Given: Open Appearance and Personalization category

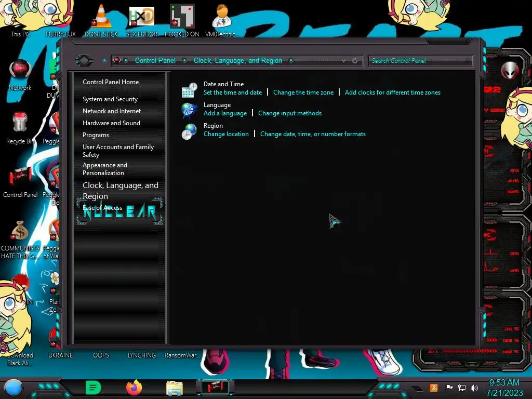Looking at the screenshot, I should tap(105, 169).
